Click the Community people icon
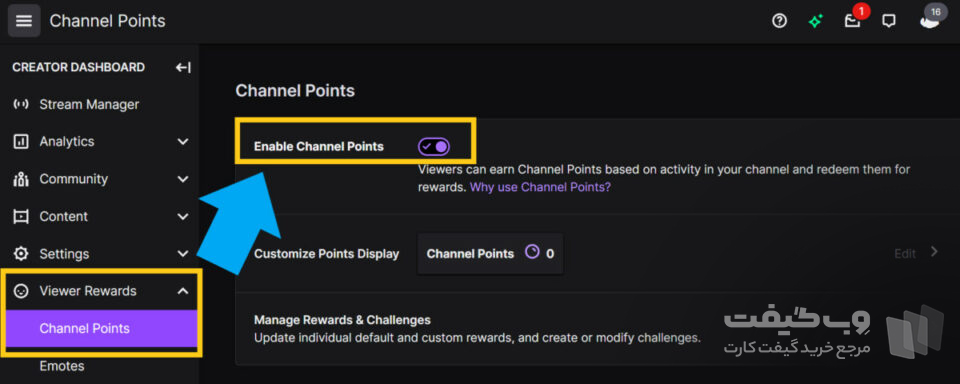The width and height of the screenshot is (960, 384). pos(21,179)
